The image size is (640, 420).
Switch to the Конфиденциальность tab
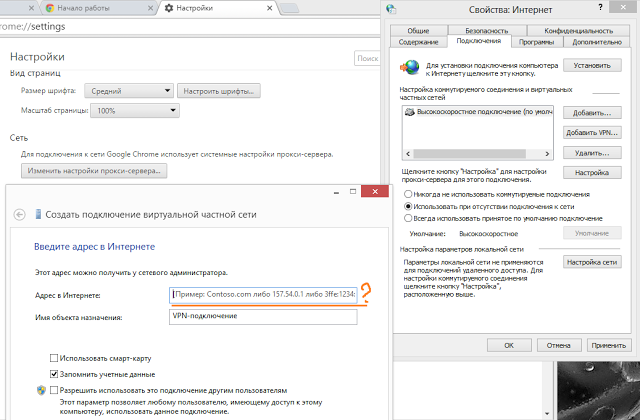pyautogui.click(x=578, y=31)
